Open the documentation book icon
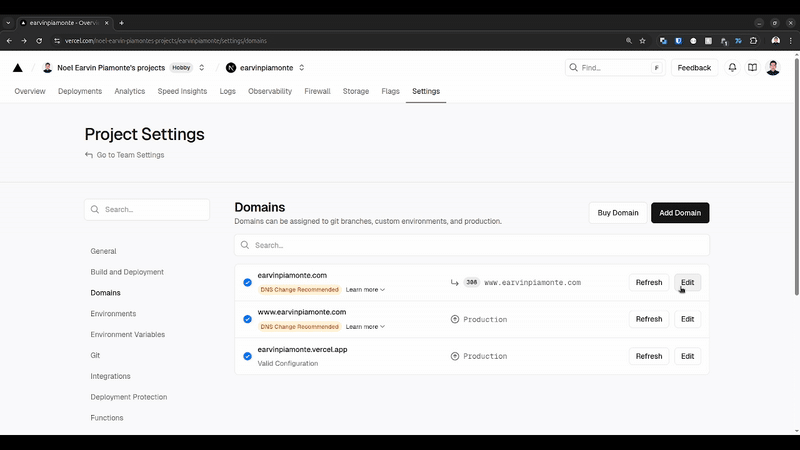This screenshot has width=800, height=450. pyautogui.click(x=752, y=68)
